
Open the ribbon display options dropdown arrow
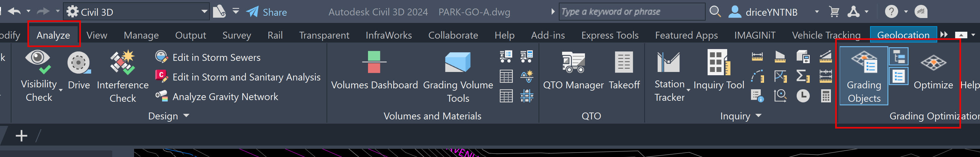pyautogui.click(x=973, y=35)
